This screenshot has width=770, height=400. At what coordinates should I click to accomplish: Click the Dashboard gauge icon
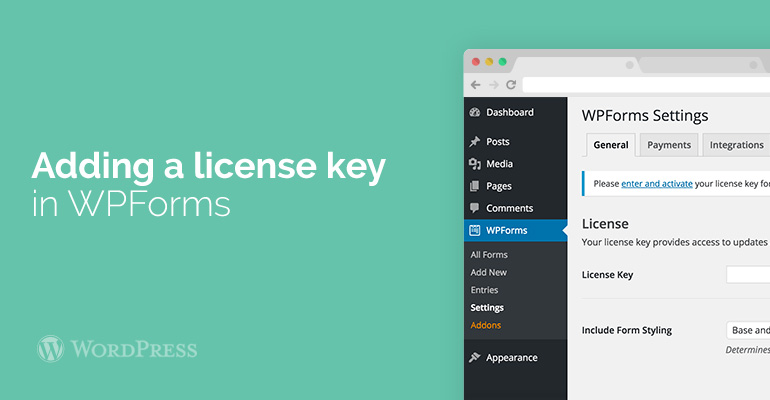474,112
